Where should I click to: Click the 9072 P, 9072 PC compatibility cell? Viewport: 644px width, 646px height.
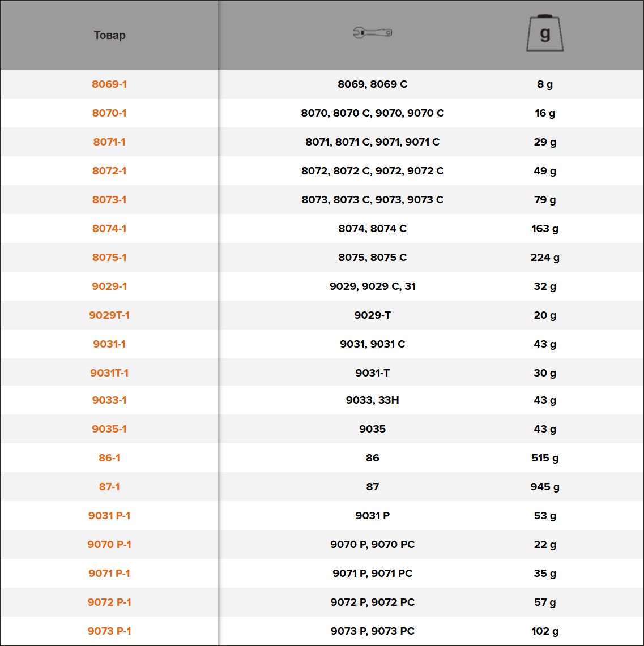[x=373, y=602]
